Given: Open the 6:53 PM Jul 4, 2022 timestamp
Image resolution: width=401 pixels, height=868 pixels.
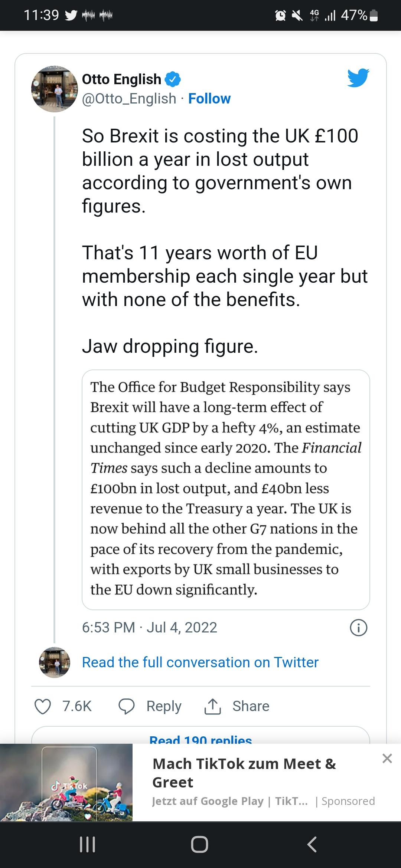Looking at the screenshot, I should point(150,628).
